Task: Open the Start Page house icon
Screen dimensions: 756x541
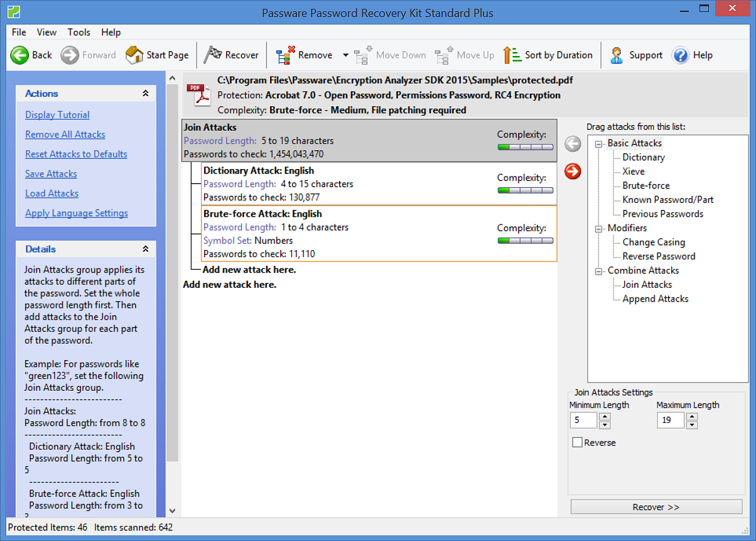Action: click(134, 55)
